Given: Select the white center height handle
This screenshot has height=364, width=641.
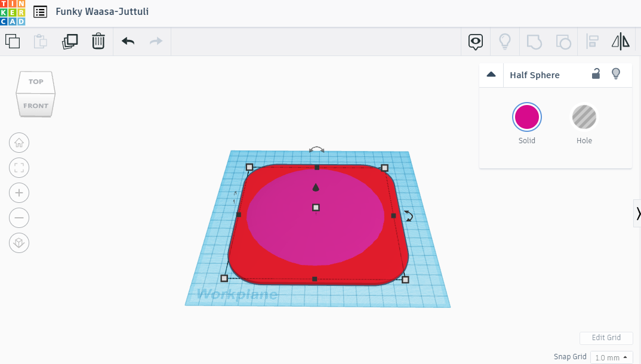Looking at the screenshot, I should click(316, 208).
